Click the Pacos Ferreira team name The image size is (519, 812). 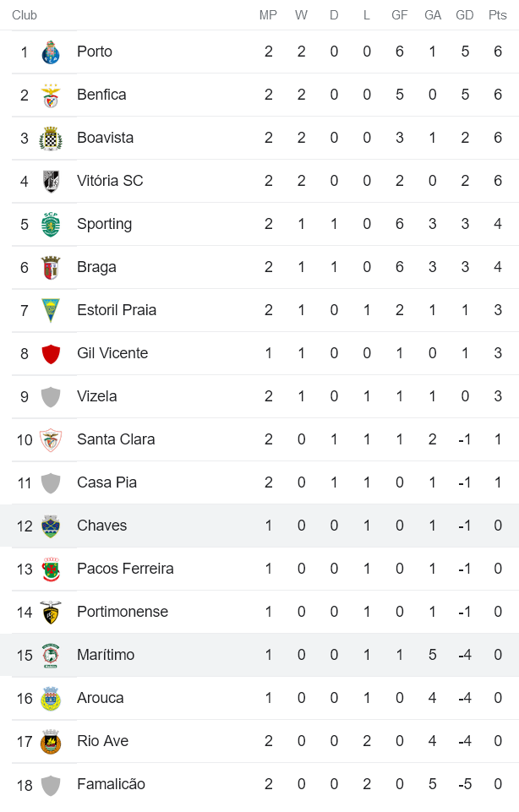tap(125, 569)
